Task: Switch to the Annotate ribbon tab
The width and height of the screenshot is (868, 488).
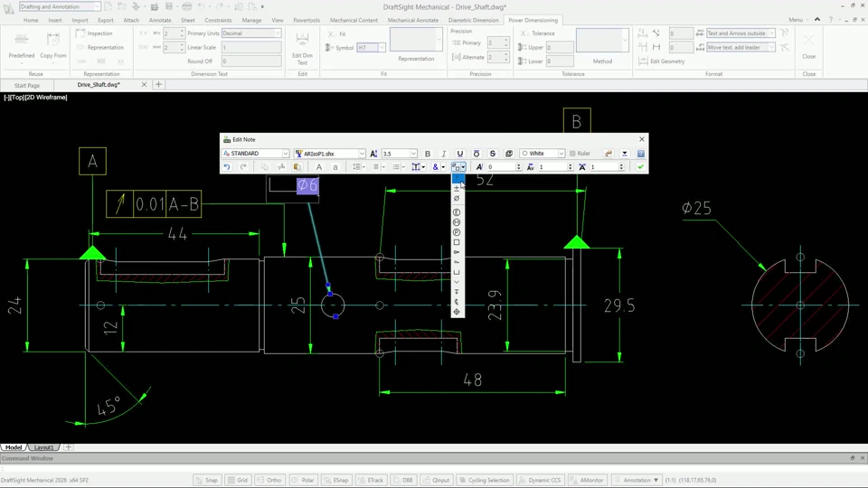Action: (x=160, y=20)
